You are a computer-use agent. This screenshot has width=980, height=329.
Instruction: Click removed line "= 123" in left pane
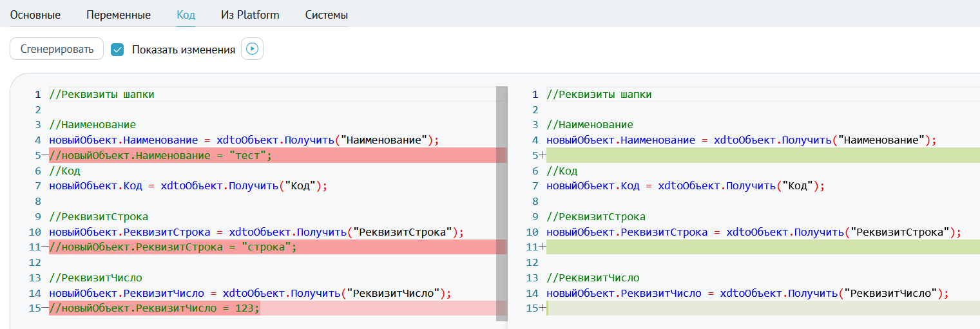click(278, 308)
